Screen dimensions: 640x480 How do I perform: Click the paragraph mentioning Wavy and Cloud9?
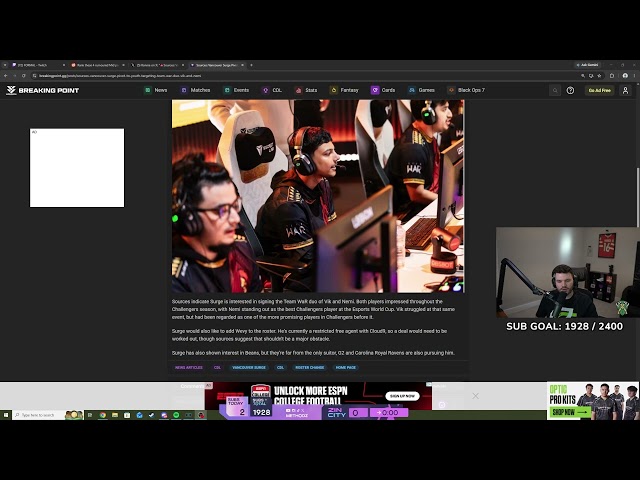click(309, 335)
